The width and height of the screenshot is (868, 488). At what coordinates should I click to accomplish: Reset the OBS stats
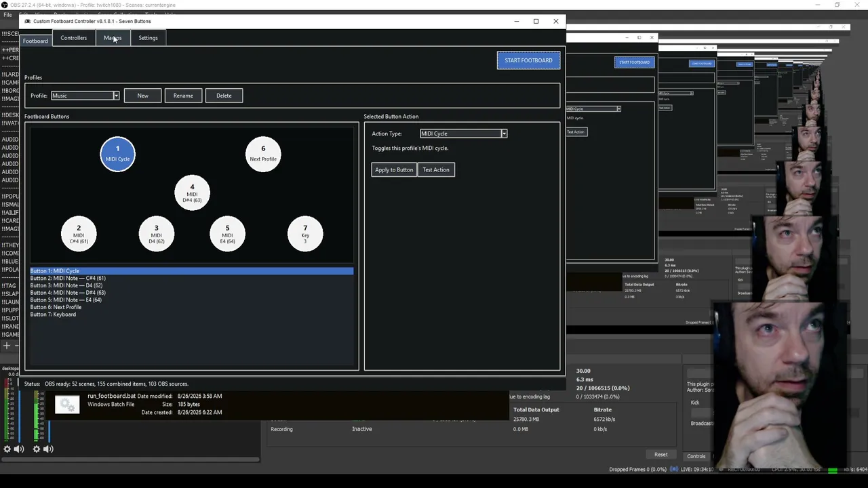(x=660, y=455)
